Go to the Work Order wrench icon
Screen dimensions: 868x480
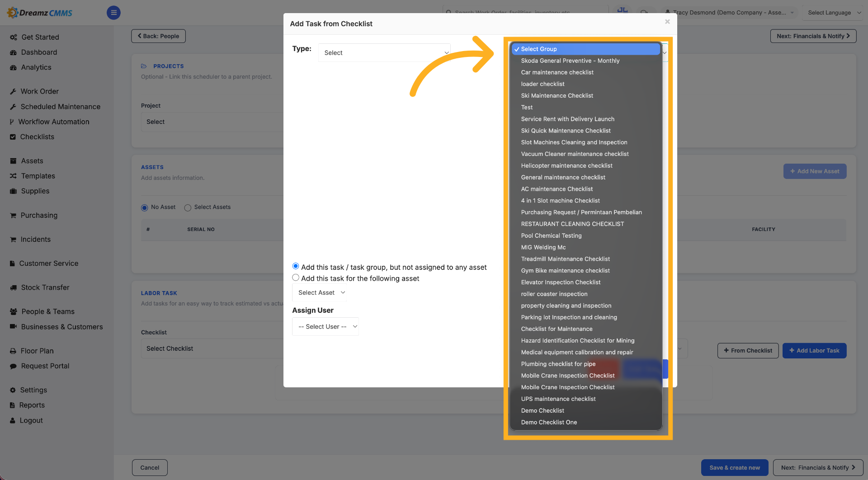point(13,91)
